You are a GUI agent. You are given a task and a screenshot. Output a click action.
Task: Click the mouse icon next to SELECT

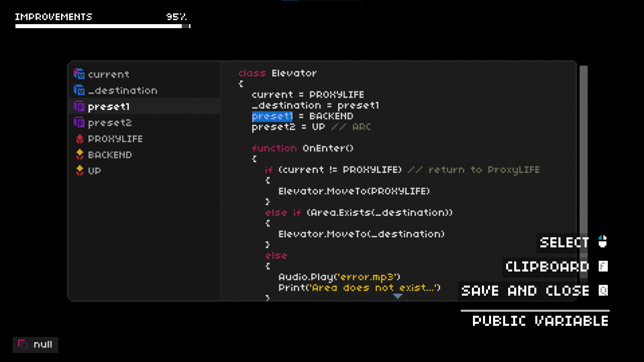pyautogui.click(x=603, y=242)
